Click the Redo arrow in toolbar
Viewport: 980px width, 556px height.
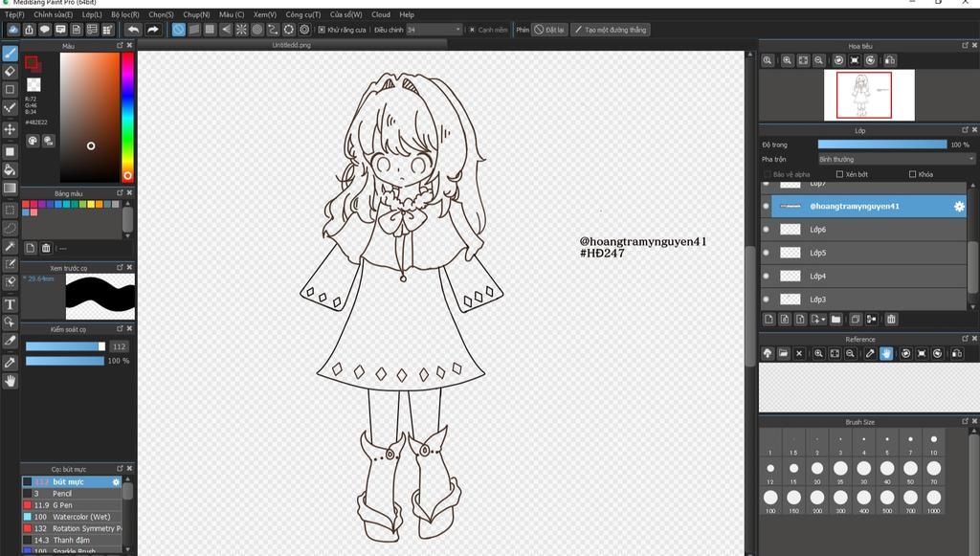click(152, 30)
